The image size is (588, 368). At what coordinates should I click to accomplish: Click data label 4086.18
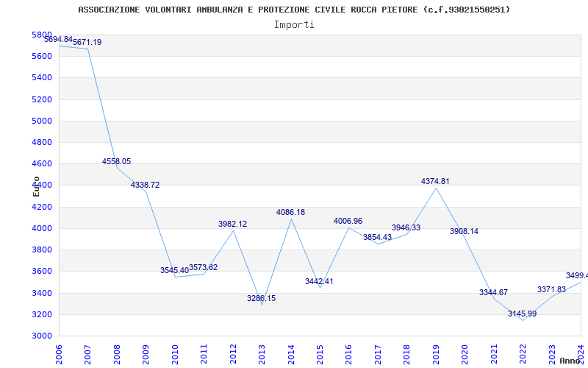point(290,212)
